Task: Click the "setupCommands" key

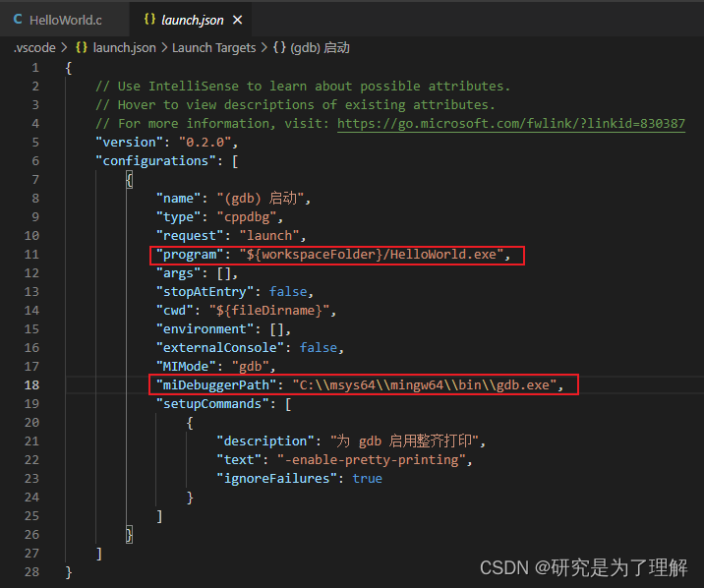Action: [x=212, y=404]
